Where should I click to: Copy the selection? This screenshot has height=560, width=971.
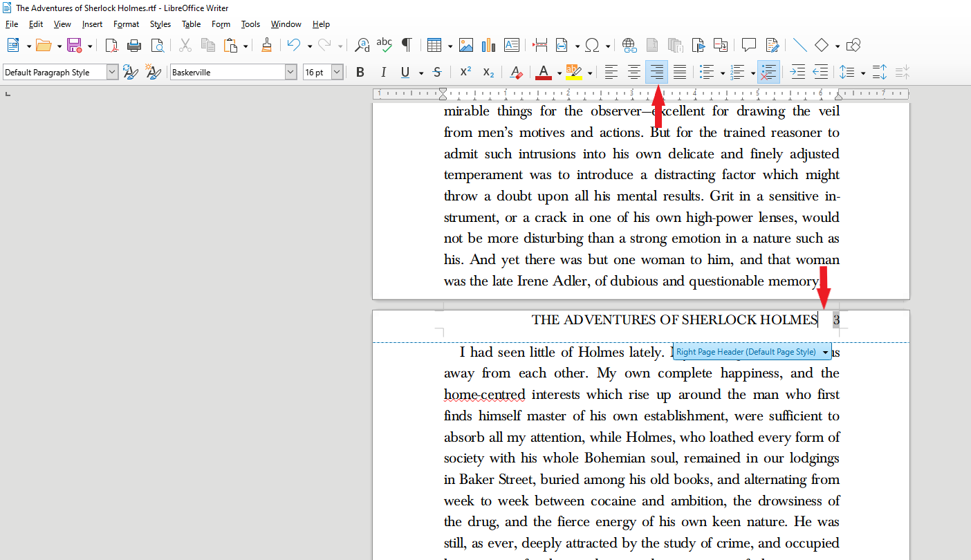pos(207,46)
